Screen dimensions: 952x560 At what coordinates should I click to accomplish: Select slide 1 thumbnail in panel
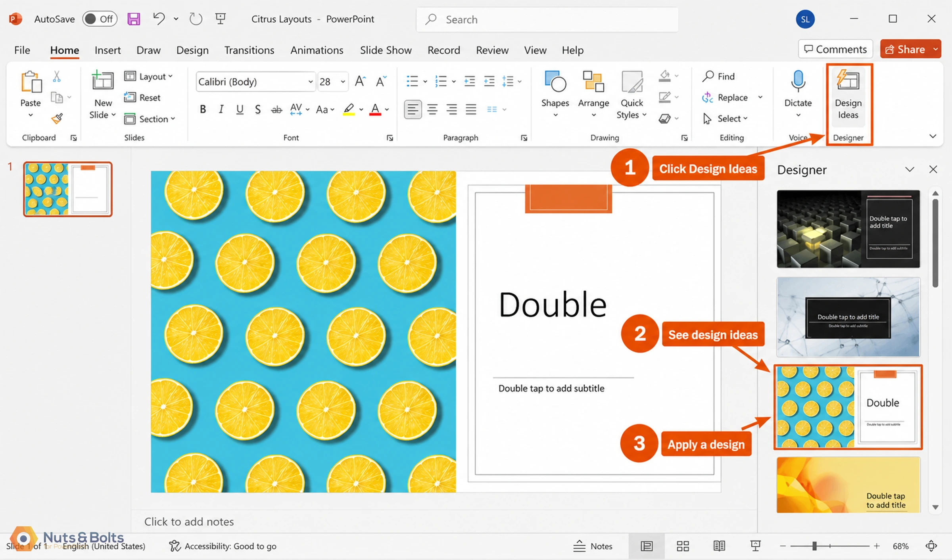click(68, 189)
